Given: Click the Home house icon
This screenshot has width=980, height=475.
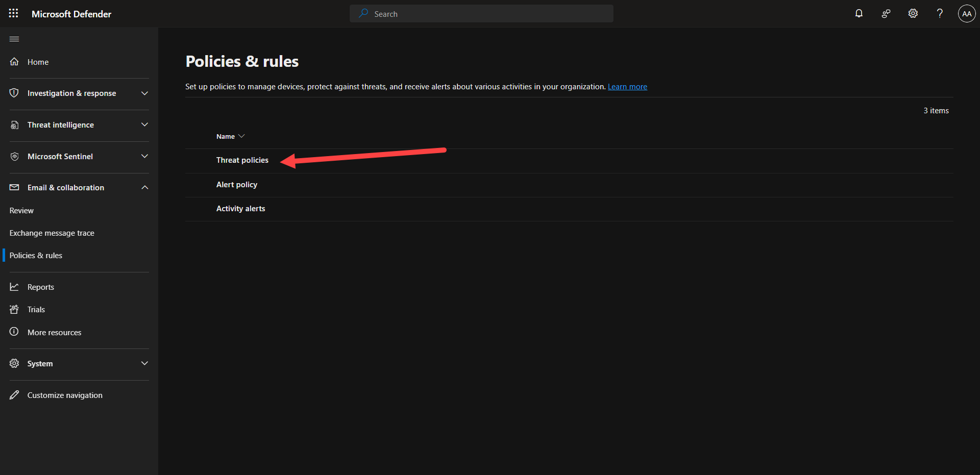Looking at the screenshot, I should pos(14,62).
